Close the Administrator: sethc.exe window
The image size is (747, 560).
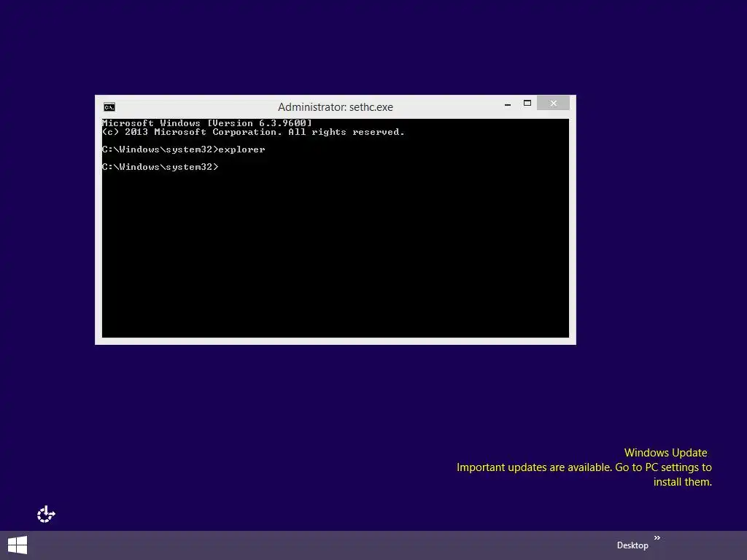[553, 103]
